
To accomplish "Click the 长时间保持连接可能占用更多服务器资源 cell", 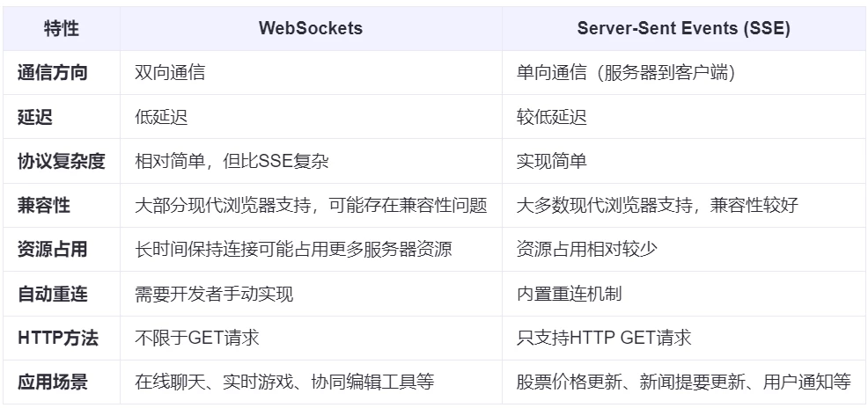I will (x=293, y=250).
